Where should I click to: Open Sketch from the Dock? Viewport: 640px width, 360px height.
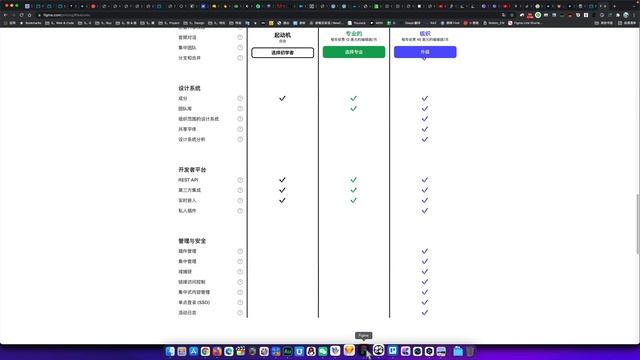pyautogui.click(x=349, y=350)
